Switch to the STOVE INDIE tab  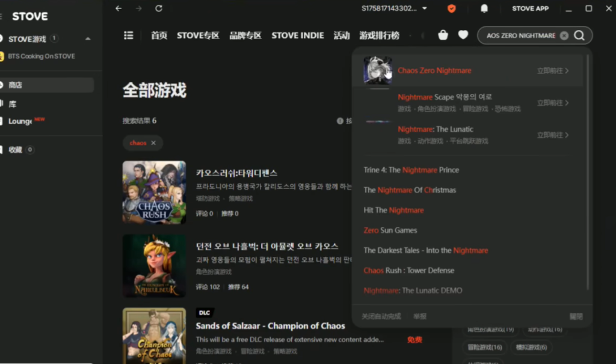point(297,35)
